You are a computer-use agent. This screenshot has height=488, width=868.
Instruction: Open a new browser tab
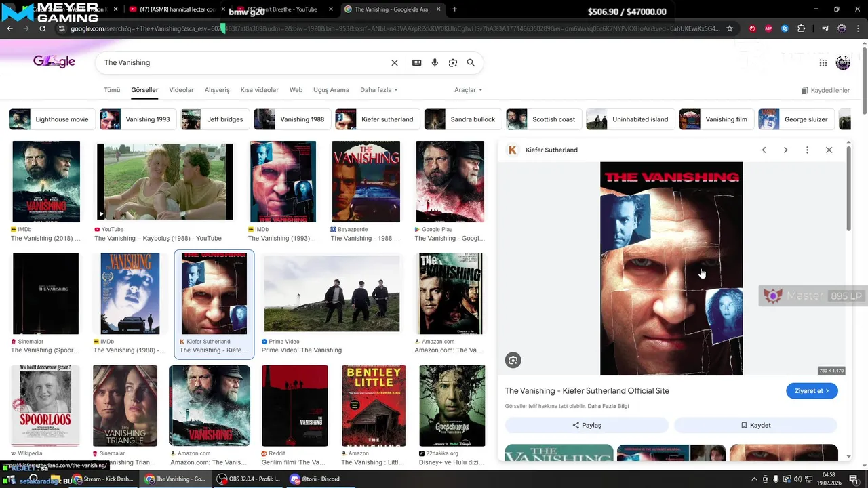(454, 9)
